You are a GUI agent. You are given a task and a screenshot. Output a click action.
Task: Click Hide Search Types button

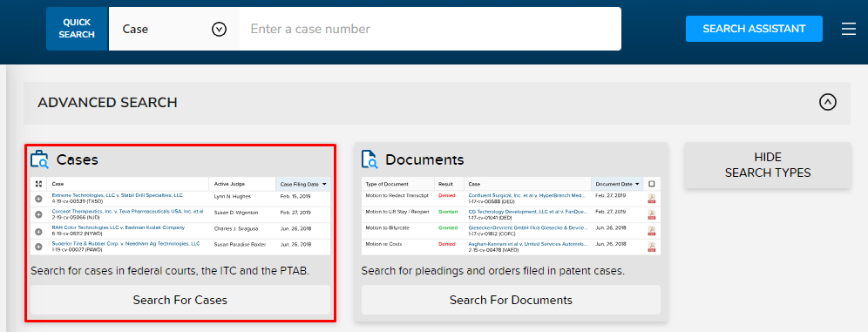click(768, 165)
